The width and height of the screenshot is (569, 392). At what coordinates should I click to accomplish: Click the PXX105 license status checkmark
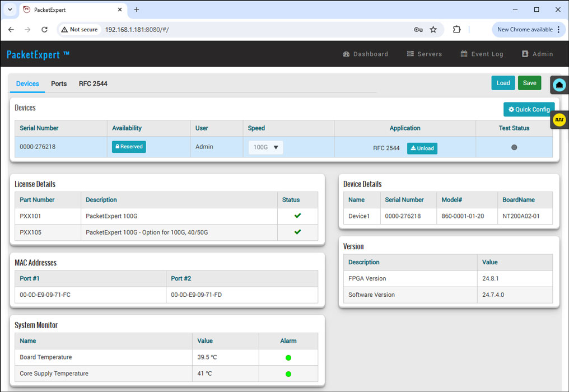(x=297, y=232)
